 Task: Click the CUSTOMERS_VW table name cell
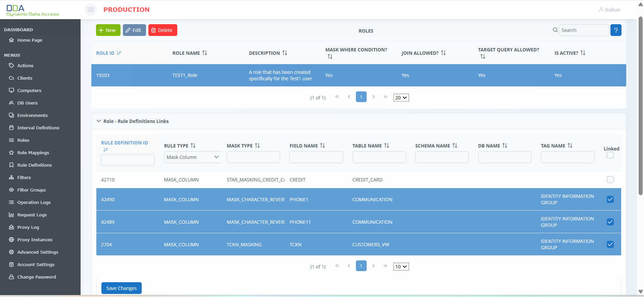(x=371, y=245)
